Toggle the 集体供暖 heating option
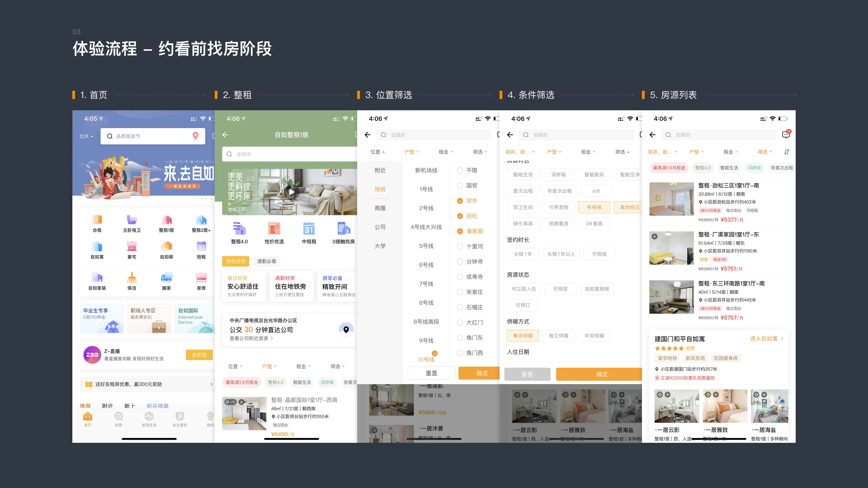Image resolution: width=868 pixels, height=488 pixels. coord(523,336)
